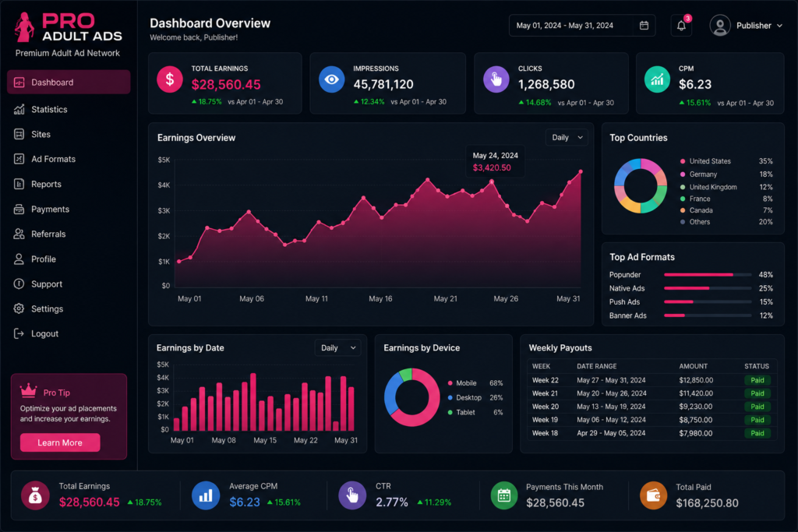Click the Pro Tip crown icon

(29, 390)
